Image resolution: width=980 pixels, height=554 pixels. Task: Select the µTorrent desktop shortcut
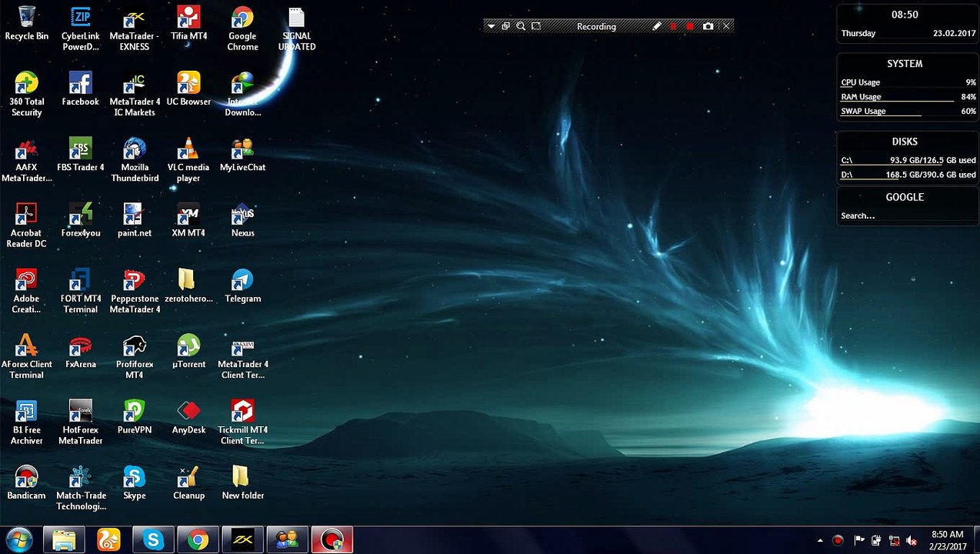tap(188, 352)
